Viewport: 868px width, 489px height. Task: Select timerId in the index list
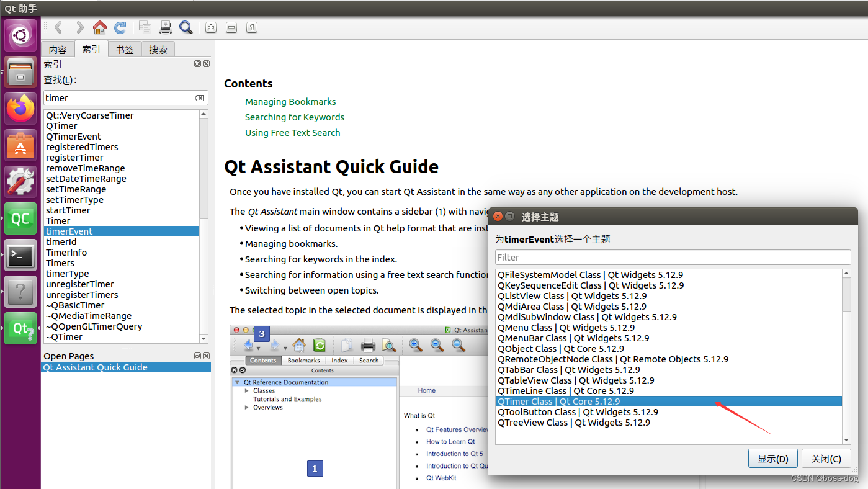coord(122,242)
